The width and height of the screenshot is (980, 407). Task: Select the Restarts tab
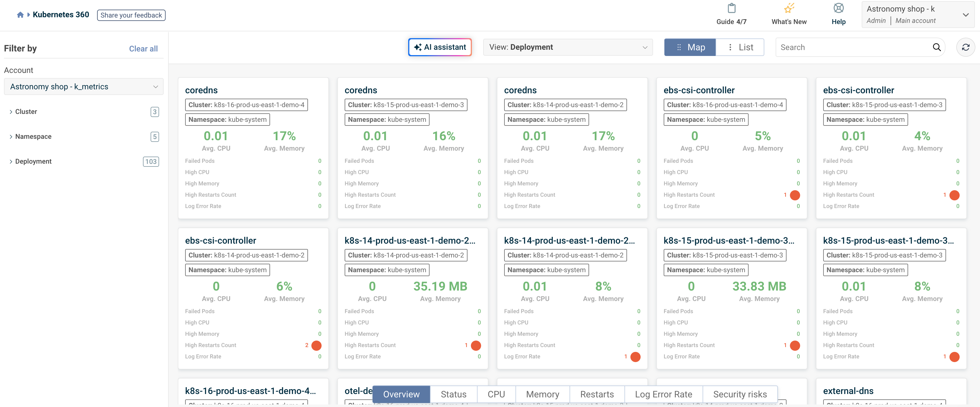click(597, 395)
